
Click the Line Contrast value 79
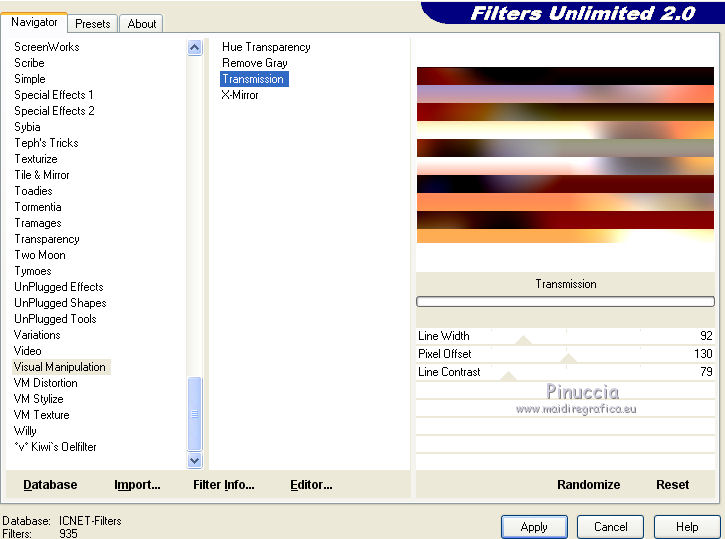coord(706,372)
